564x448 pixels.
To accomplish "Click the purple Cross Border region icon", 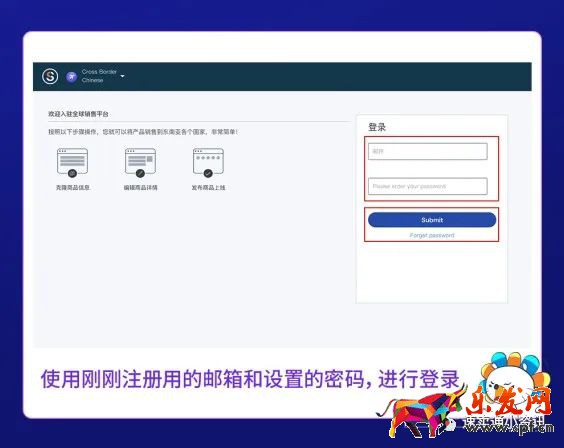I will pyautogui.click(x=72, y=76).
